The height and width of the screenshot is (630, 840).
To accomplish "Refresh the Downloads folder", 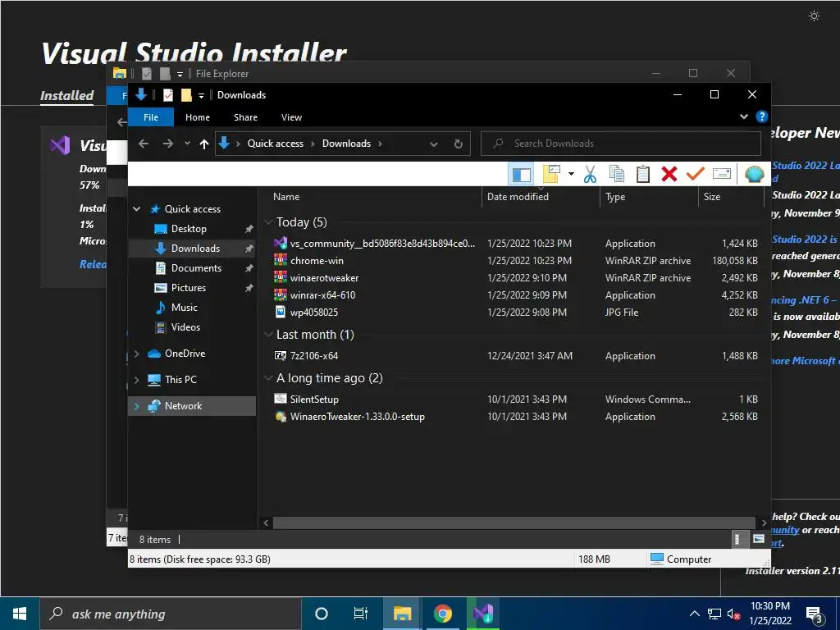I will (458, 144).
